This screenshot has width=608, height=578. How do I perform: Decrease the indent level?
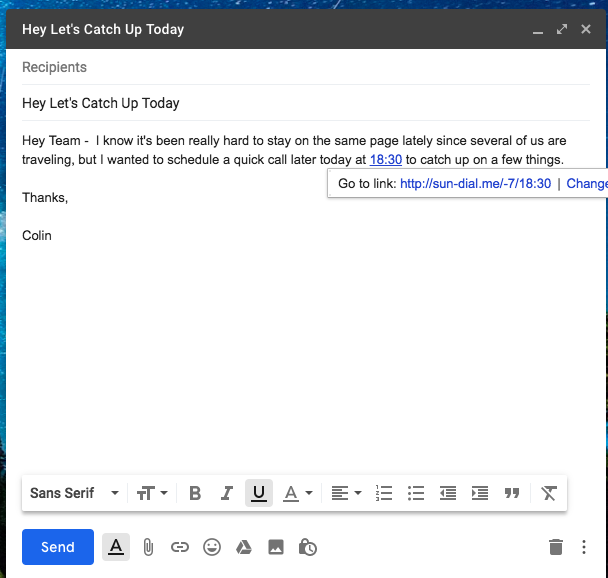[x=448, y=493]
